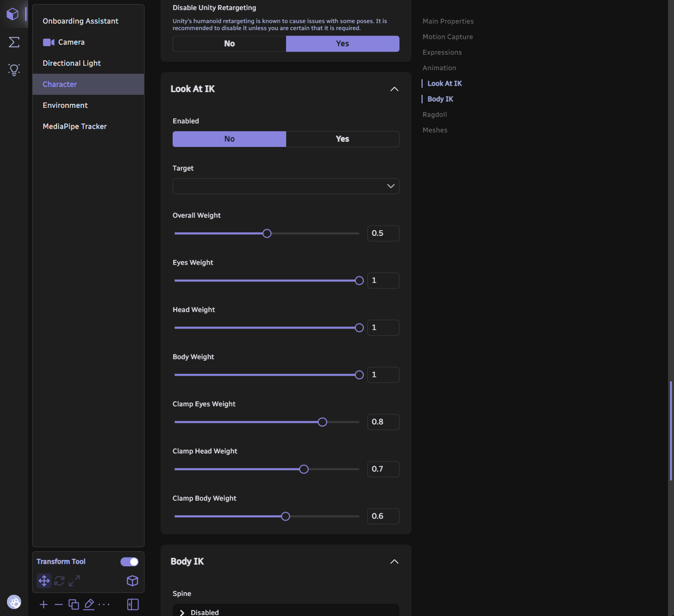Select Camera in the asset list
Image resolution: width=674 pixels, height=616 pixels.
coord(71,42)
